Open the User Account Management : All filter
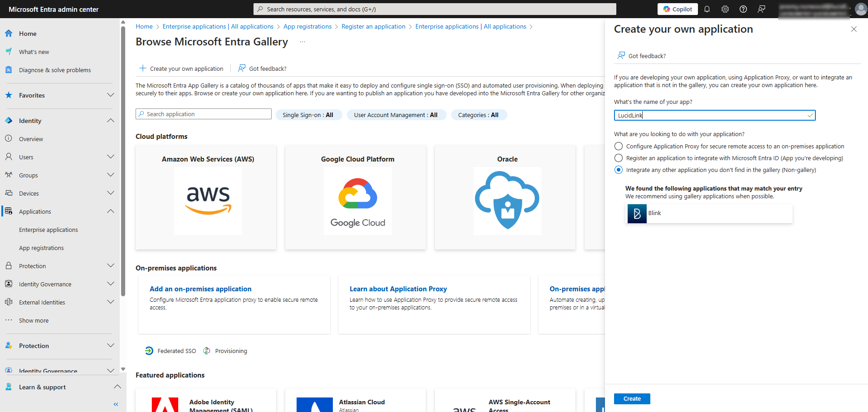This screenshot has width=868, height=412. (x=396, y=115)
